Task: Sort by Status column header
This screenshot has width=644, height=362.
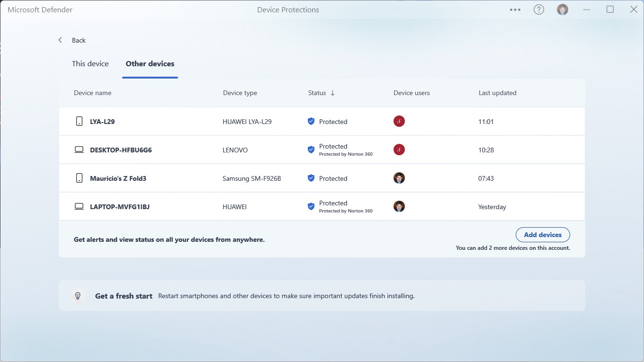Action: (x=317, y=93)
